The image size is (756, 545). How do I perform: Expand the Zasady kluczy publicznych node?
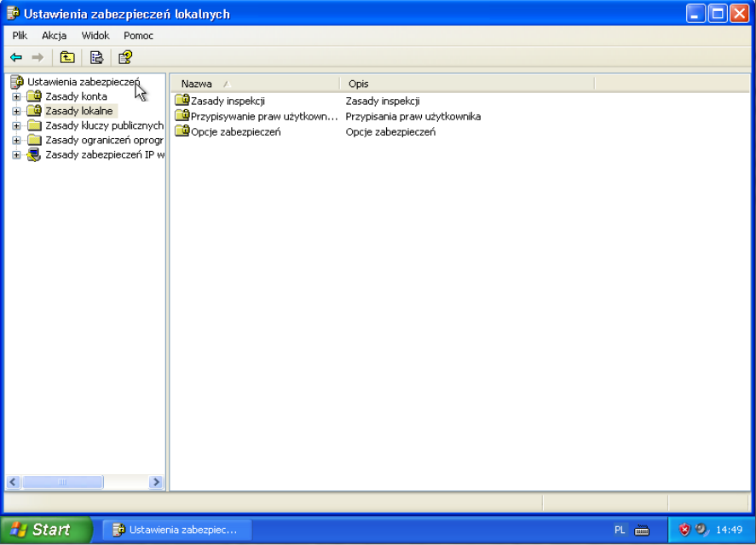click(x=16, y=125)
